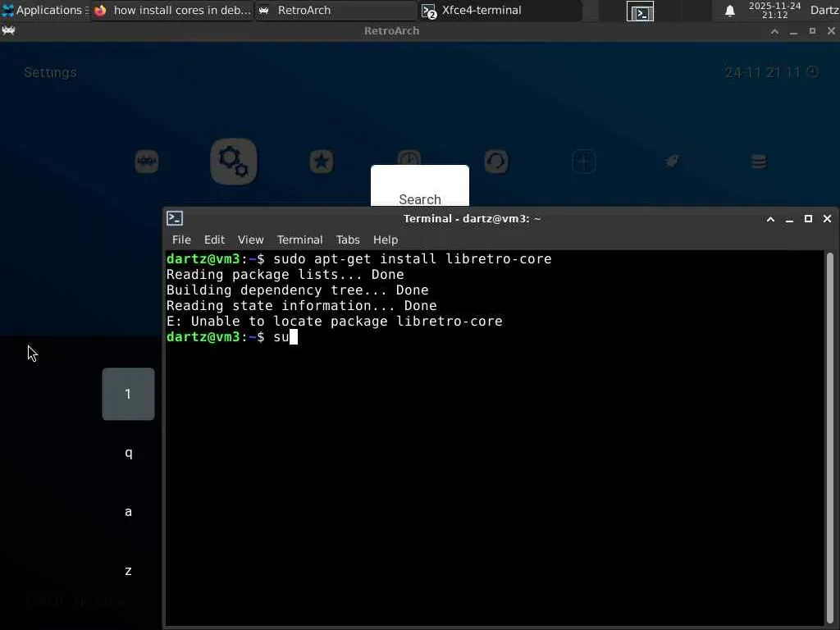
Task: Open the terminal View menu
Action: pos(251,240)
